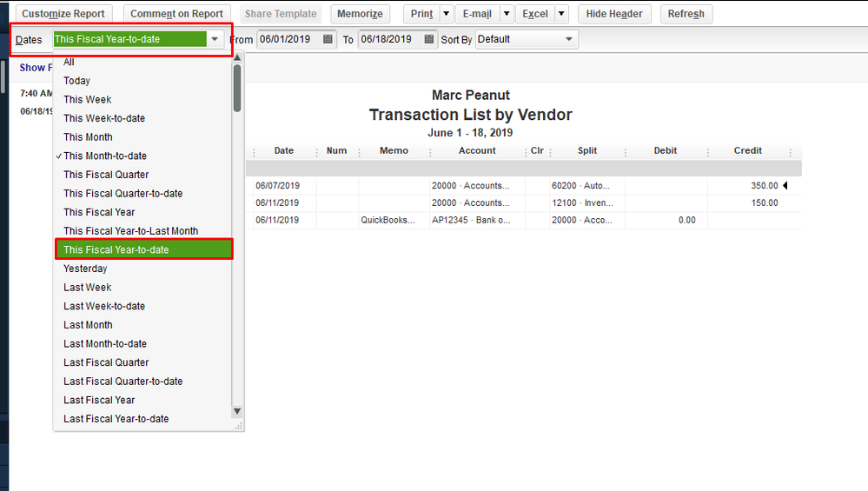Click the QuickBooks... memo cell
Screen dimensions: 868x491
pyautogui.click(x=388, y=220)
